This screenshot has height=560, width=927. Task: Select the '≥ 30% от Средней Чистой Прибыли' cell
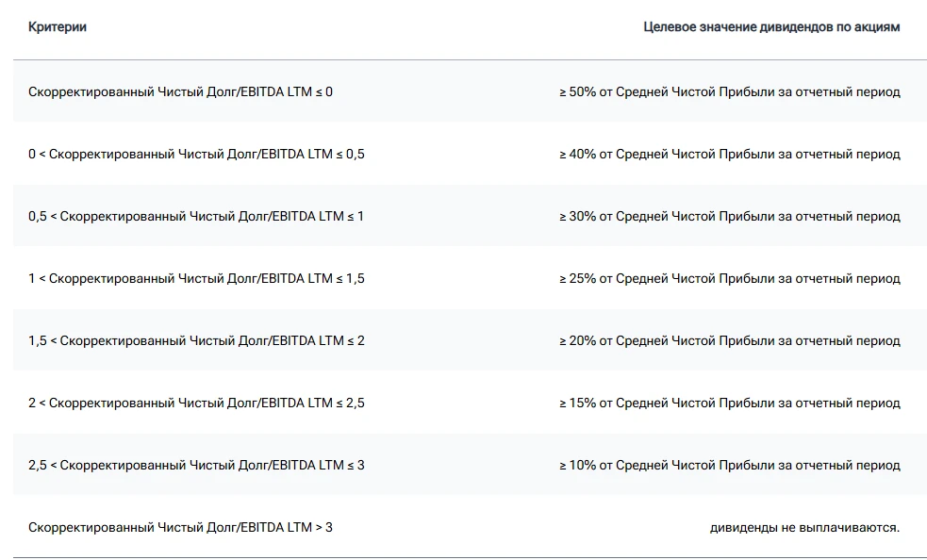click(x=730, y=217)
